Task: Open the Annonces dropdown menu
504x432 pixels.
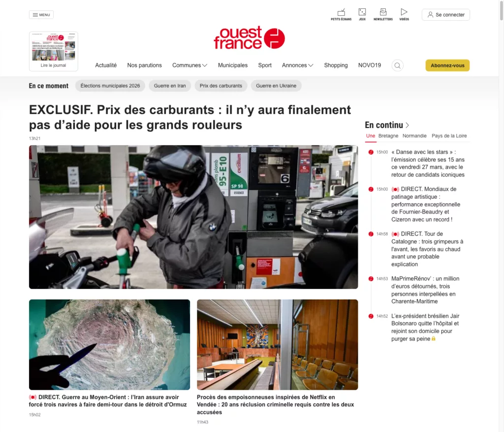Action: 297,65
